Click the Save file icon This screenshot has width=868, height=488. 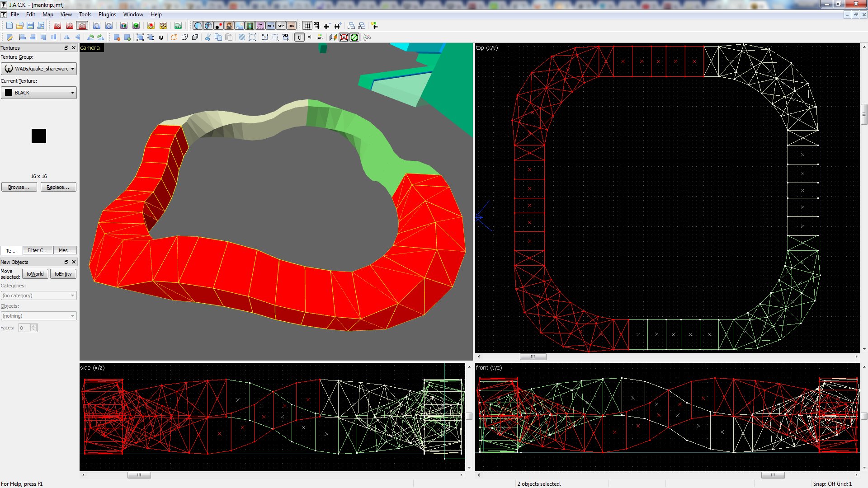point(30,26)
